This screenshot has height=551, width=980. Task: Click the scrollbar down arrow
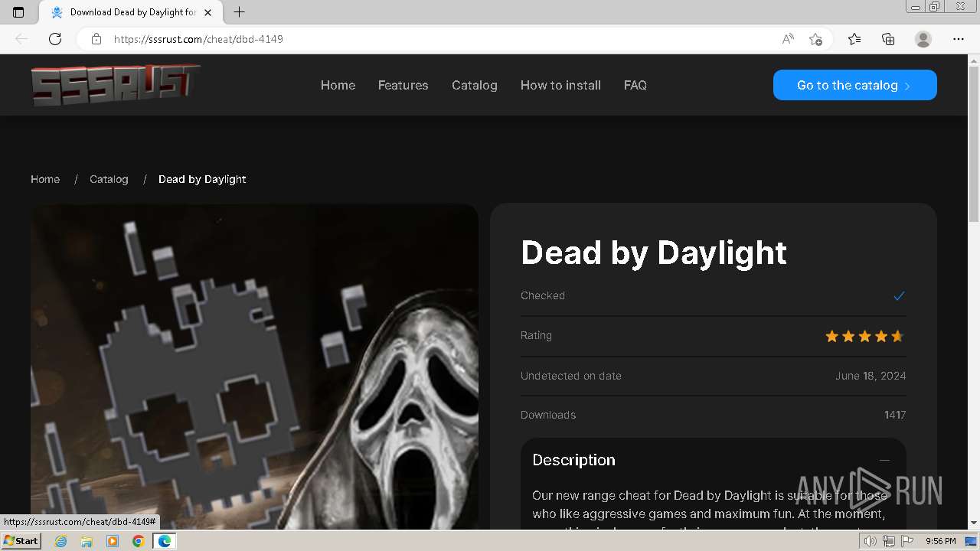(973, 523)
